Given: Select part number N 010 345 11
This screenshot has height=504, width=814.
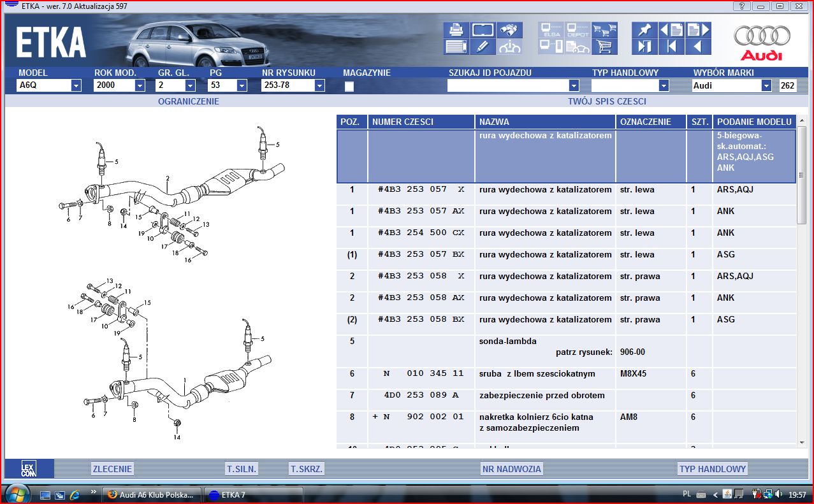Looking at the screenshot, I should click(x=424, y=373).
